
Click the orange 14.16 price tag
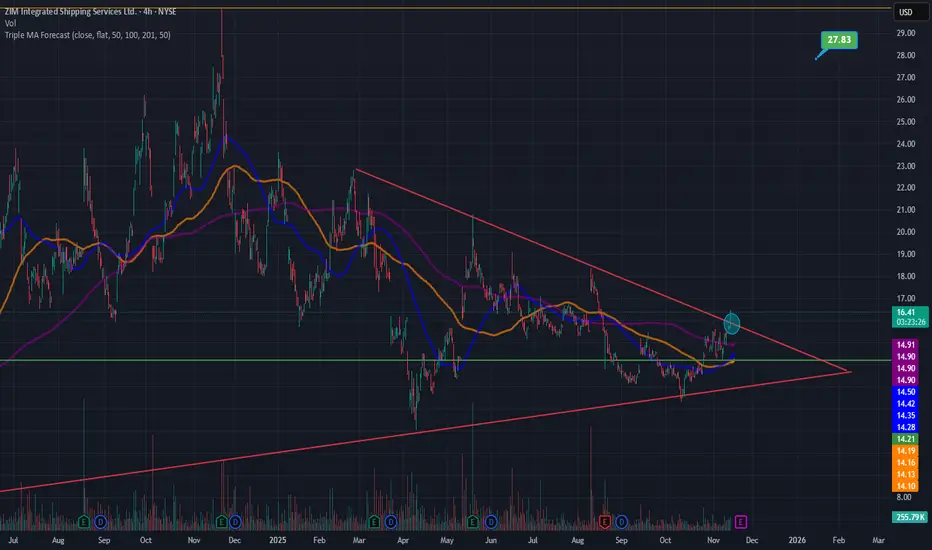pyautogui.click(x=906, y=463)
